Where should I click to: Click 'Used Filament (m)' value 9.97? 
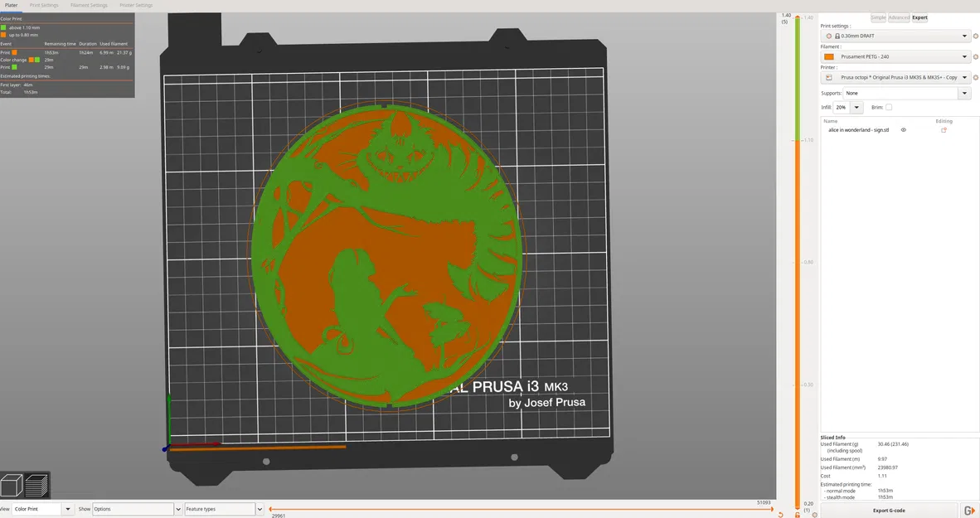pos(882,459)
